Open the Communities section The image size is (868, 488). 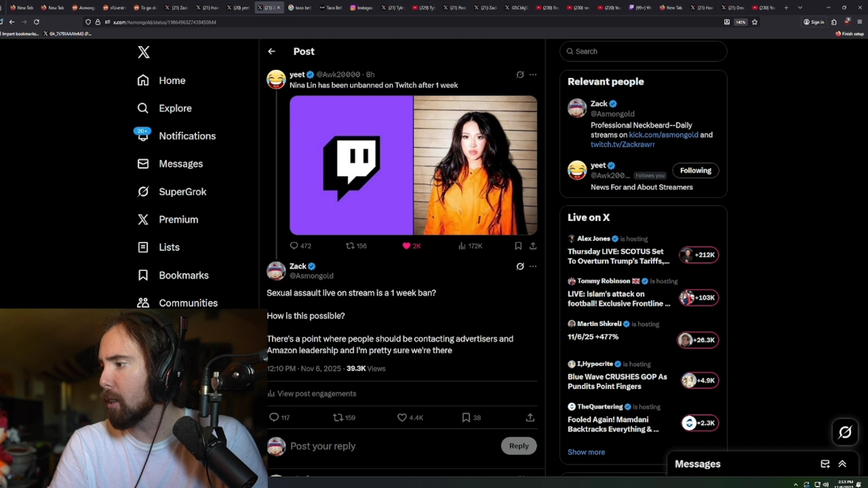click(x=188, y=303)
